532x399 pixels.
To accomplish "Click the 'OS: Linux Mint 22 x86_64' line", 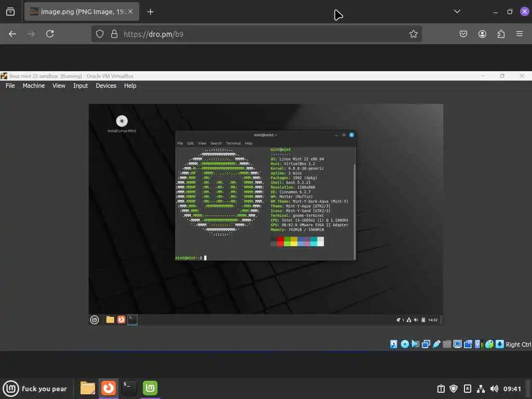I will 297,159.
